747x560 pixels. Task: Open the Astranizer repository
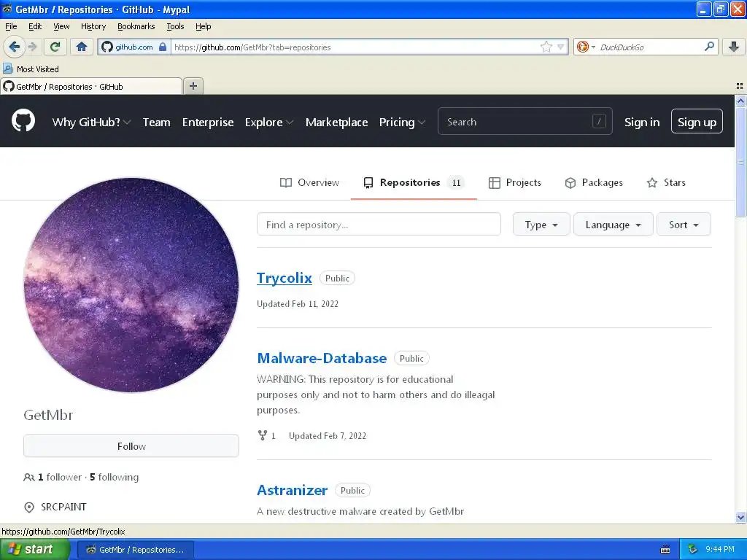pos(292,490)
